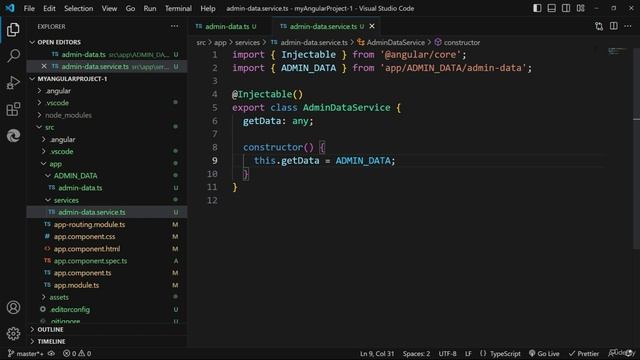The height and width of the screenshot is (360, 640).
Task: Change the UTF-8 encoding
Action: coord(447,353)
